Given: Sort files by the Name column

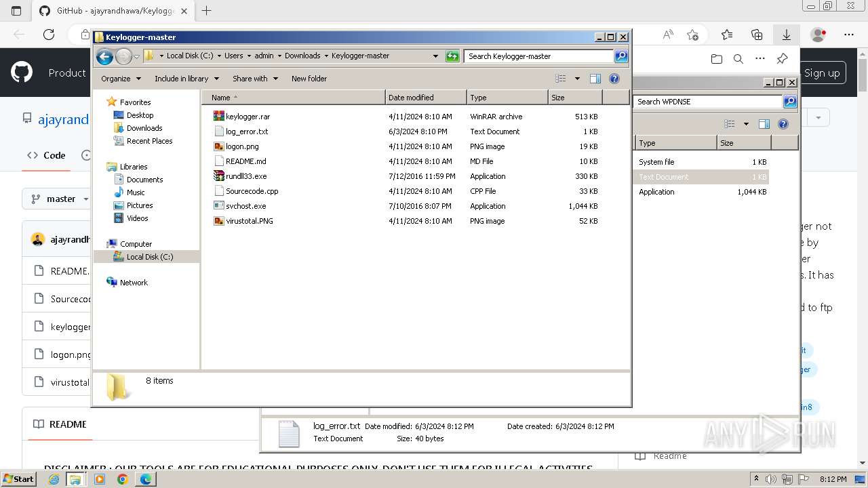Looking at the screenshot, I should (x=293, y=98).
